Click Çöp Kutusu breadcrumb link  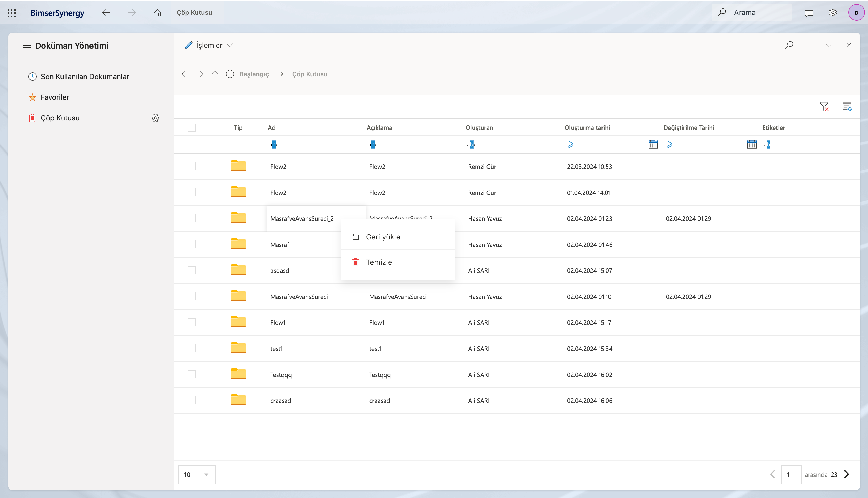coord(310,74)
